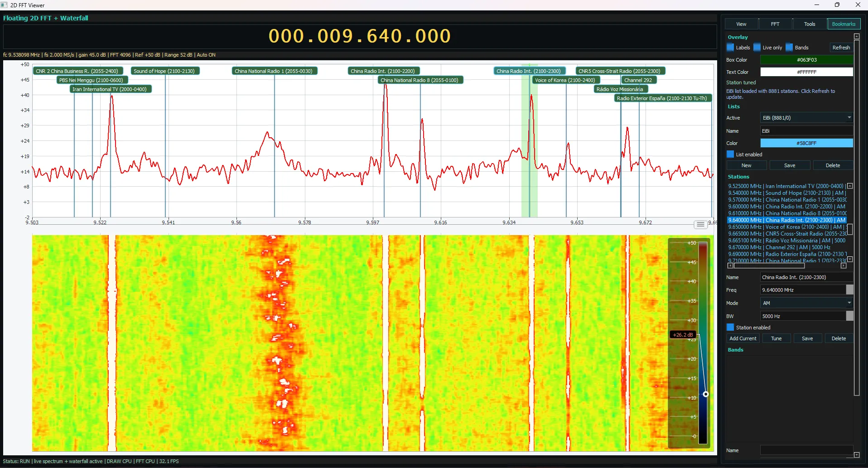Screen dimensions: 868x468
Task: Click the Refresh button in Overlay
Action: (x=841, y=47)
